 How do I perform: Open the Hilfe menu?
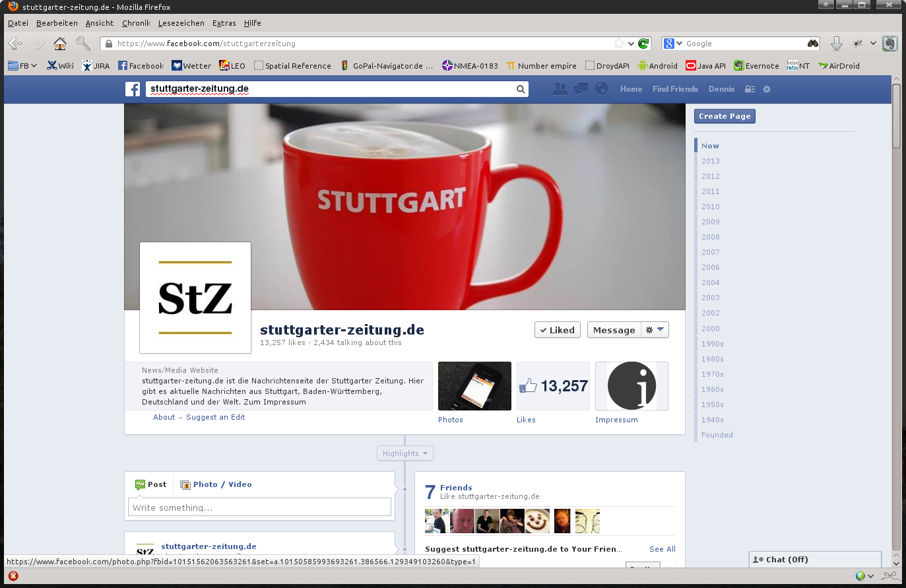click(x=253, y=23)
